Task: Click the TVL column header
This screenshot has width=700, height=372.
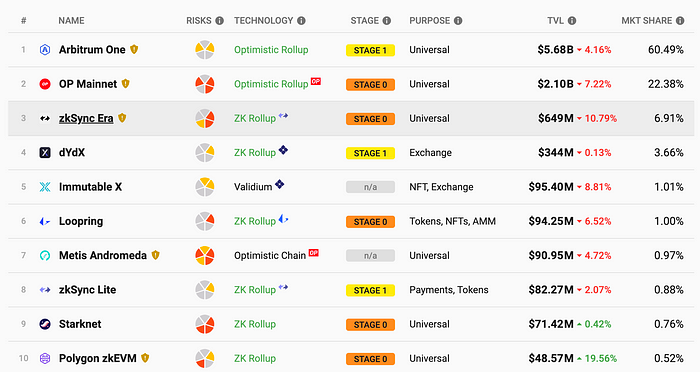Action: 556,21
